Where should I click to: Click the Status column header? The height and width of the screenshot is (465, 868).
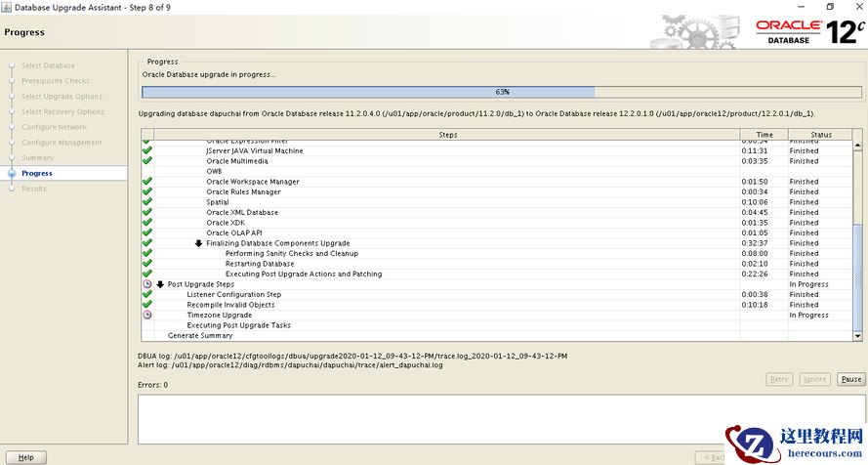[x=820, y=135]
